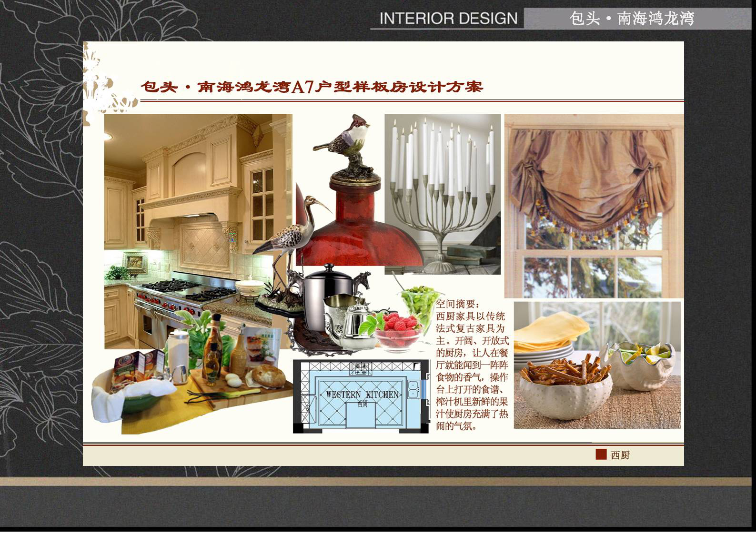Click the INTERIOR DESIGN header text
Image resolution: width=756 pixels, height=534 pixels.
click(448, 19)
